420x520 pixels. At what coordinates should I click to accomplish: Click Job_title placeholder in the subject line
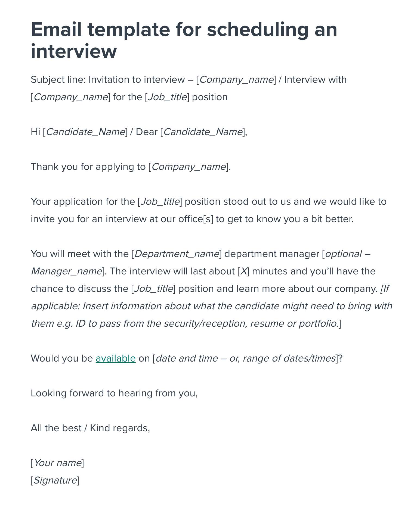coord(167,97)
